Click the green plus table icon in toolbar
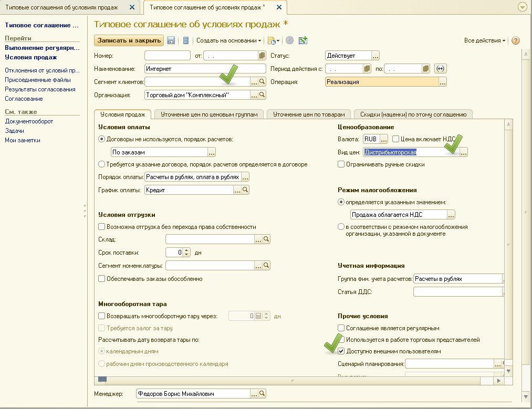Image resolution: width=532 pixels, height=409 pixels. pyautogui.click(x=302, y=40)
